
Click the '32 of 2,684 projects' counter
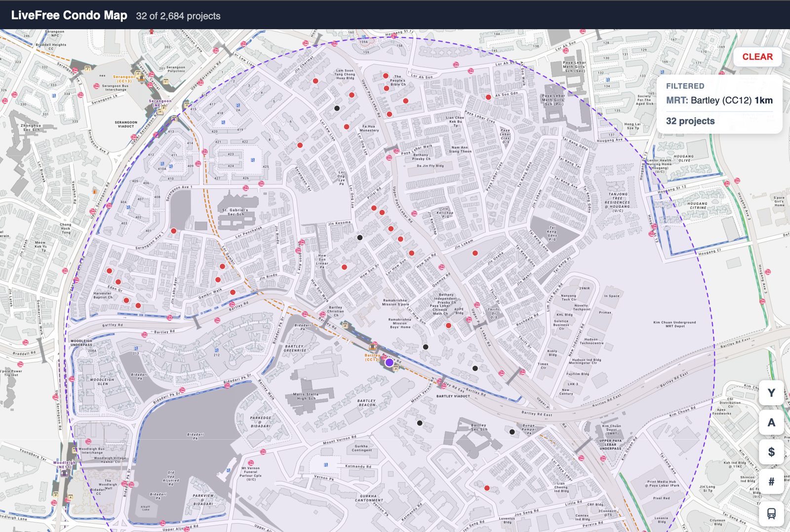[178, 16]
